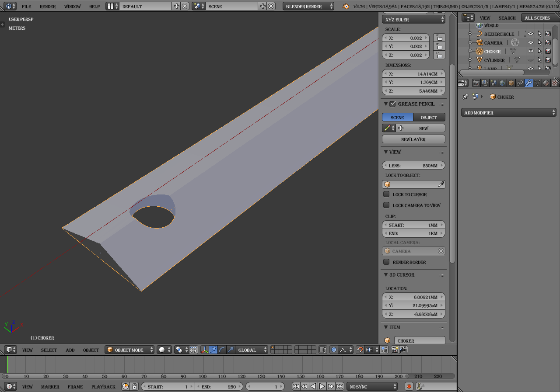The image size is (560, 392).
Task: Open the Scene properties tab icon
Action: coord(493,83)
